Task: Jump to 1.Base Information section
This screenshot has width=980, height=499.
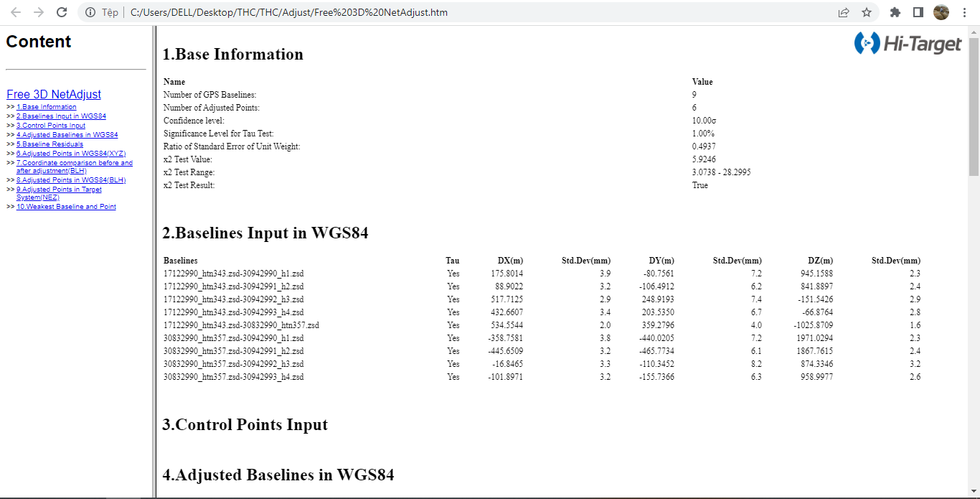Action: (x=47, y=107)
